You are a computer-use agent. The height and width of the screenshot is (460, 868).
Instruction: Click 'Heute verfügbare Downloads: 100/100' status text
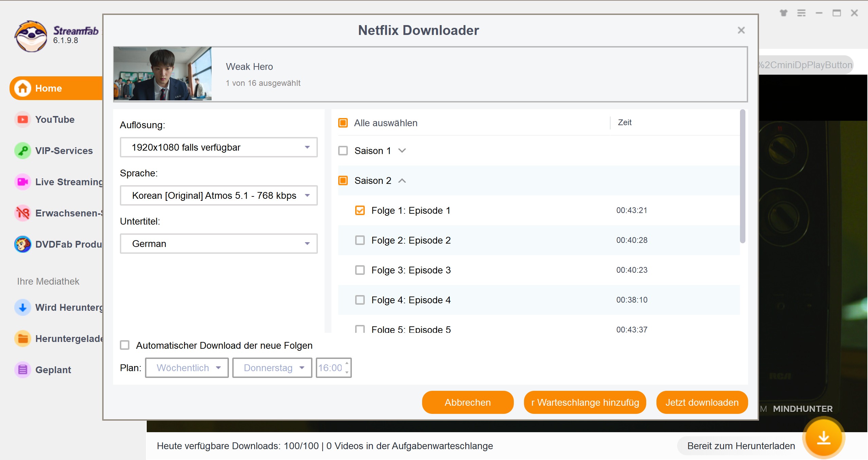tap(238, 446)
